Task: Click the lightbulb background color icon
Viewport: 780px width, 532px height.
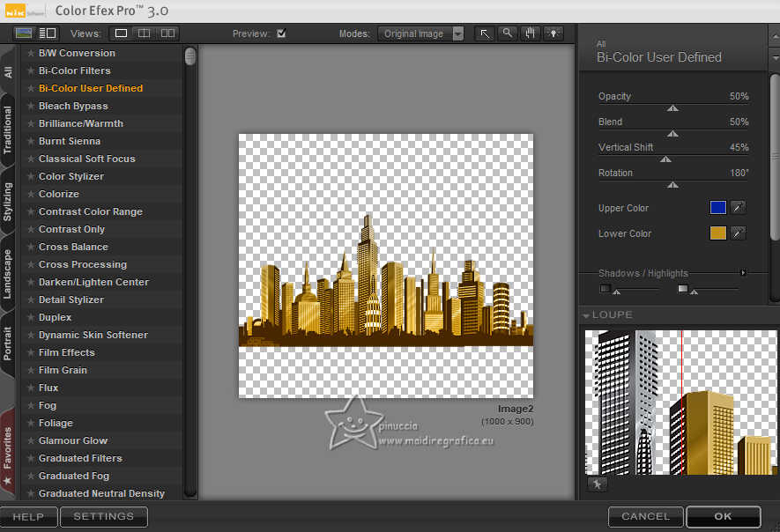Action: 553,33
